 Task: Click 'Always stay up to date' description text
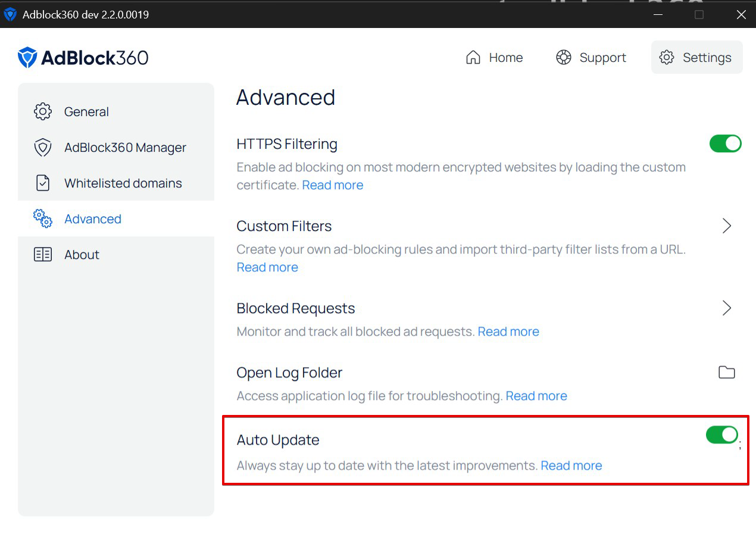(388, 466)
